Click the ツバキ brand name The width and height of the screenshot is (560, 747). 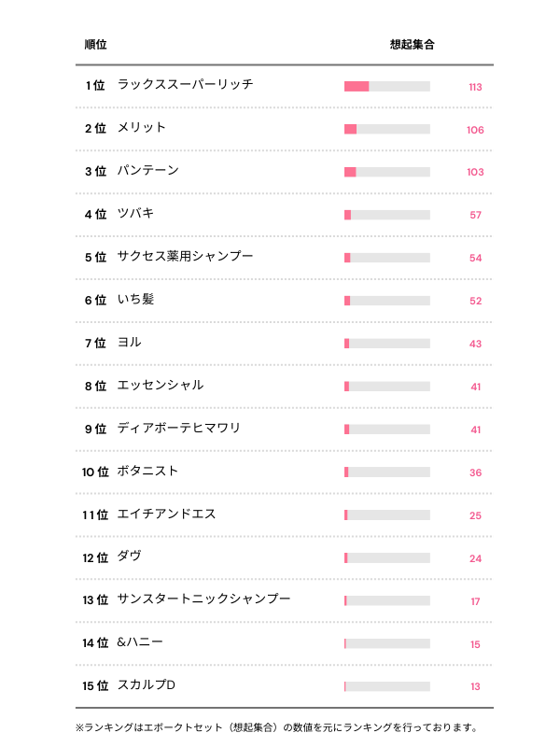(136, 214)
